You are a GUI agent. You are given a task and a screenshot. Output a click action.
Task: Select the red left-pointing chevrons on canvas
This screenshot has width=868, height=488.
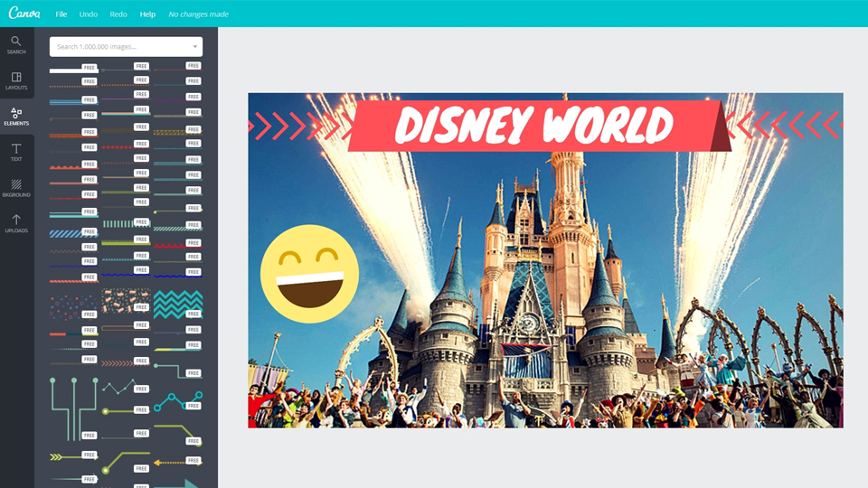point(785,125)
